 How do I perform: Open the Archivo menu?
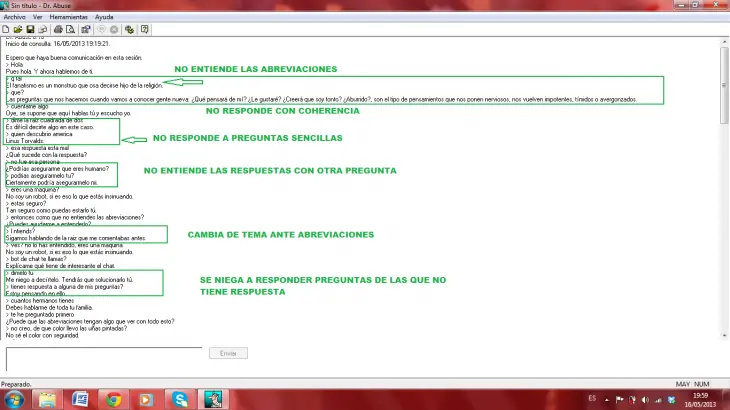(x=14, y=17)
